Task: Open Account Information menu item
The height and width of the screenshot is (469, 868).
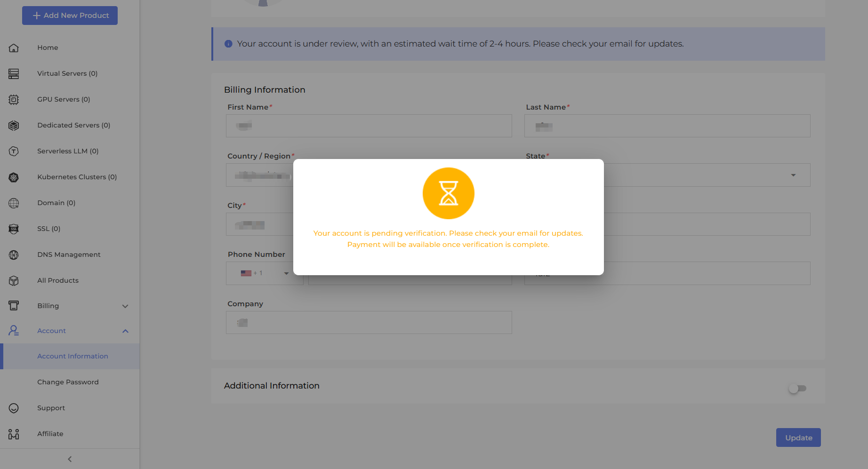Action: (x=72, y=356)
